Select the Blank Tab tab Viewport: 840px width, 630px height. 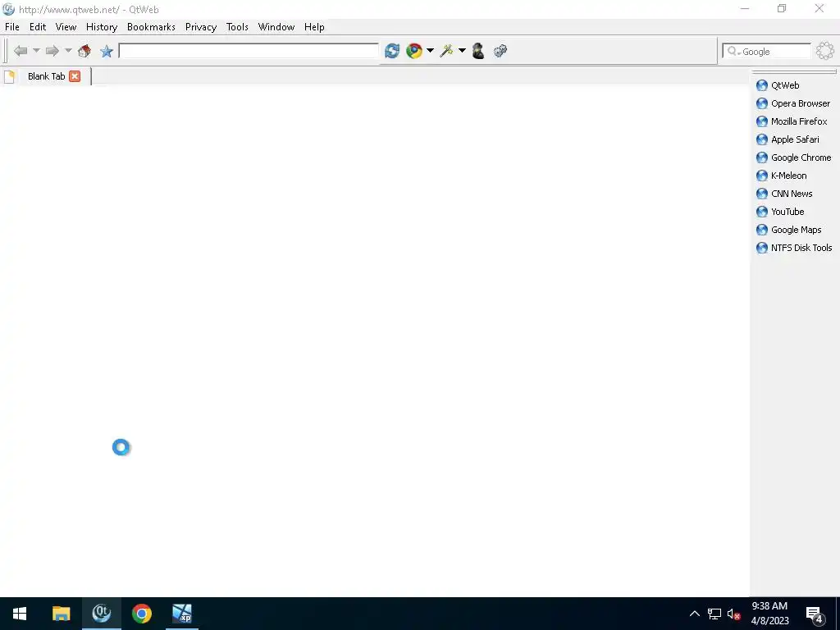point(46,76)
